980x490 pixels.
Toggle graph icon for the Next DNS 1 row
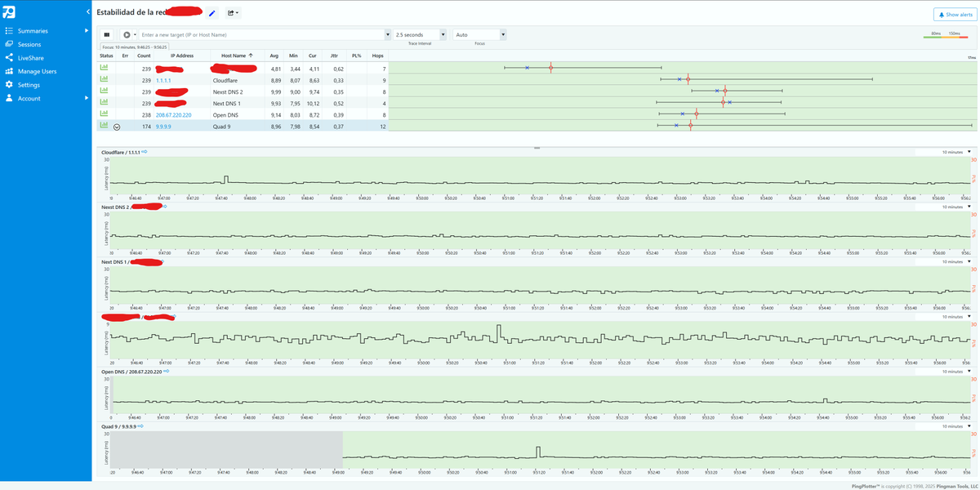[x=104, y=103]
